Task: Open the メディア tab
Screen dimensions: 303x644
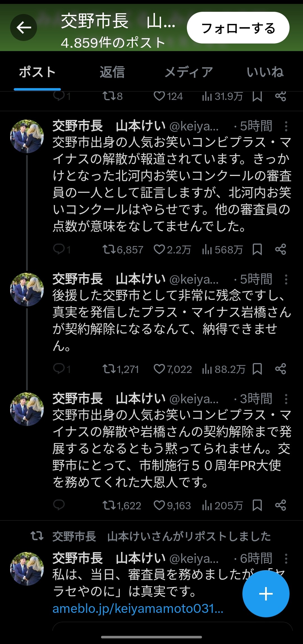Action: [189, 72]
